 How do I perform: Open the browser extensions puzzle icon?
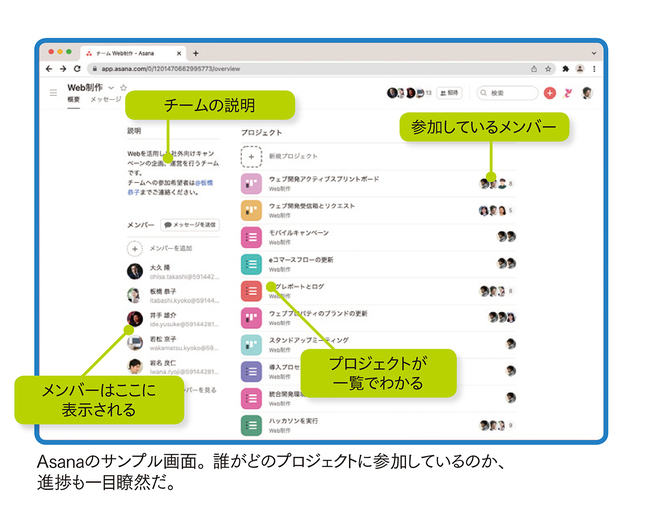[x=565, y=69]
